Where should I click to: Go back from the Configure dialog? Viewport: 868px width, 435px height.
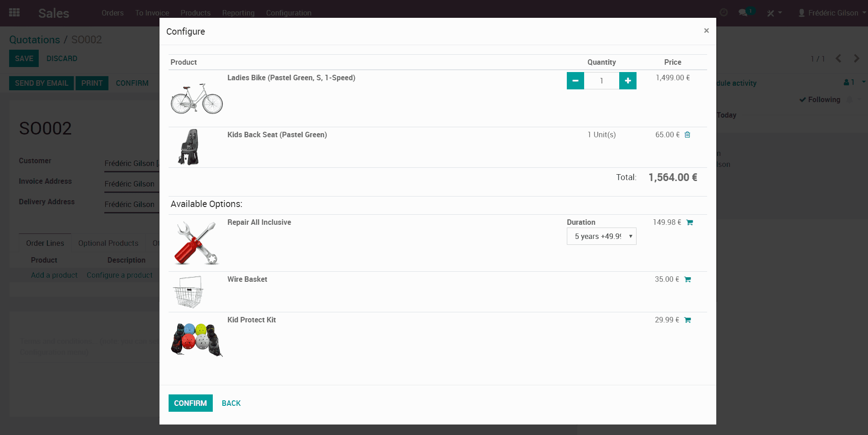(x=231, y=403)
